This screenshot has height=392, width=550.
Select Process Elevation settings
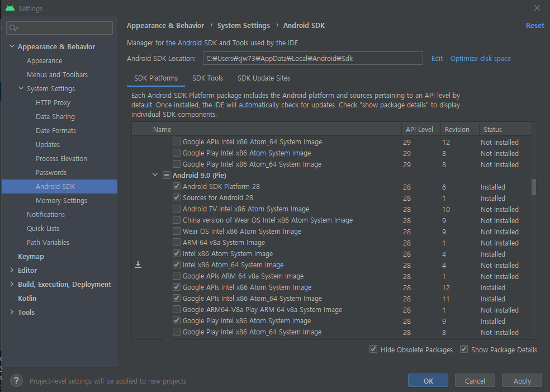point(61,159)
